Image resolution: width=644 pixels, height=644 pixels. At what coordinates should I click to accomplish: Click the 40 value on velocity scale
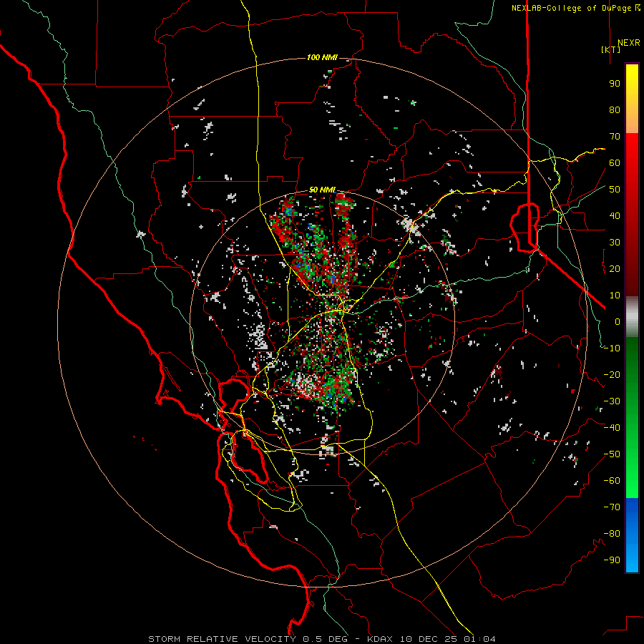615,216
